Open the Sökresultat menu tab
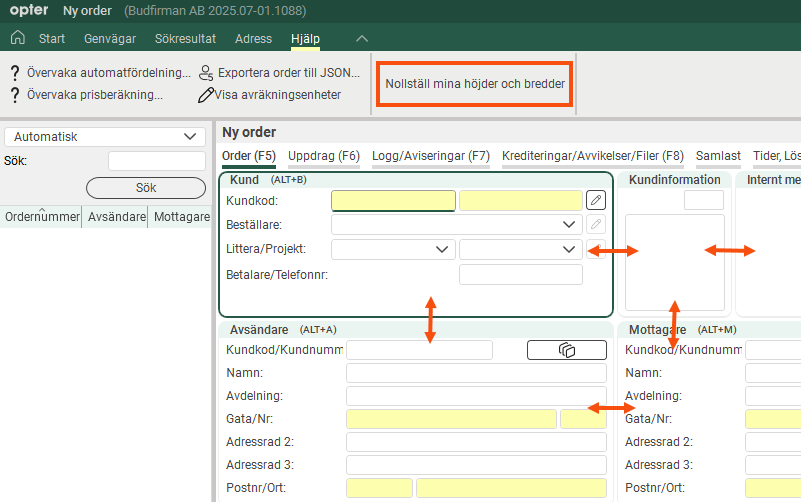Viewport: 801px width, 502px height. 187,38
